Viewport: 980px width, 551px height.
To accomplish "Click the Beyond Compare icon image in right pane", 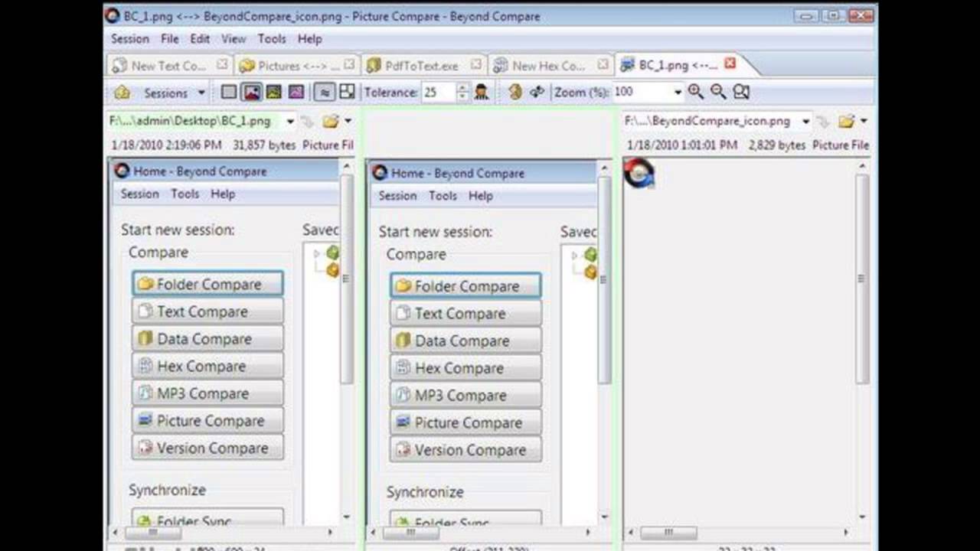I will click(639, 174).
